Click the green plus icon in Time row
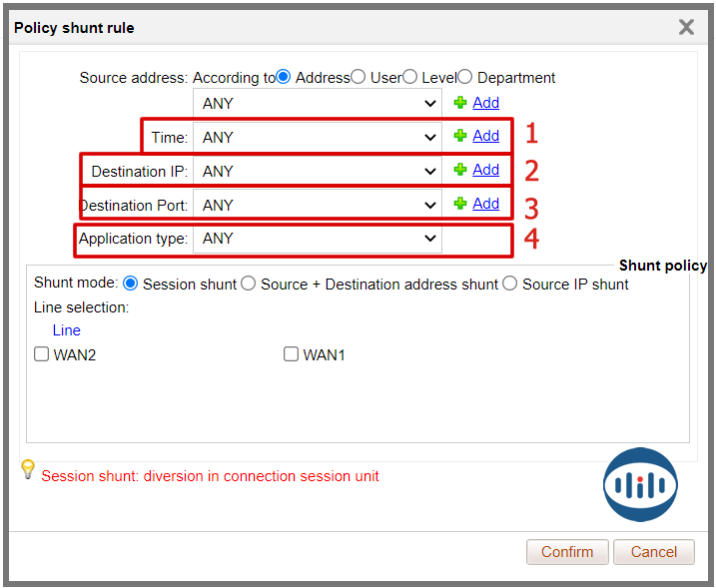 tap(460, 137)
